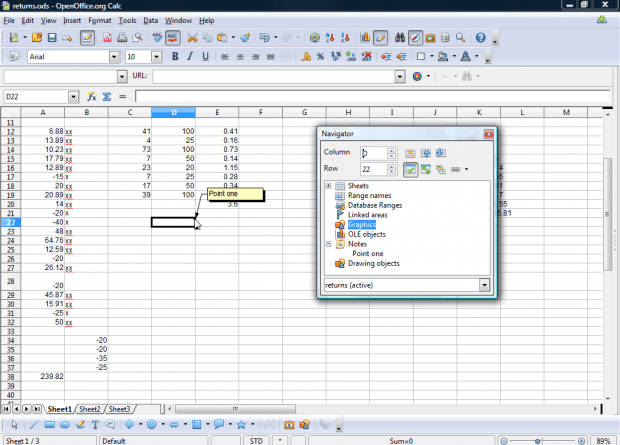Open the Insert menu
The image size is (620, 445).
pos(72,21)
